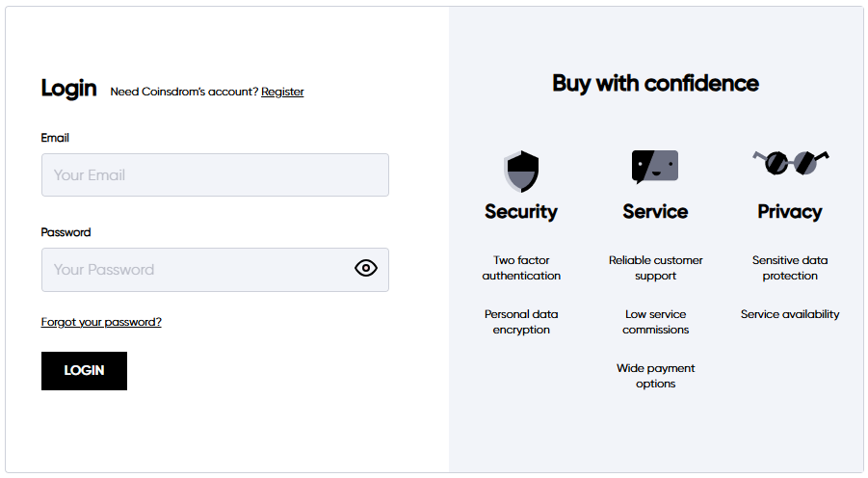
Task: Click the Login heading
Action: [x=68, y=89]
